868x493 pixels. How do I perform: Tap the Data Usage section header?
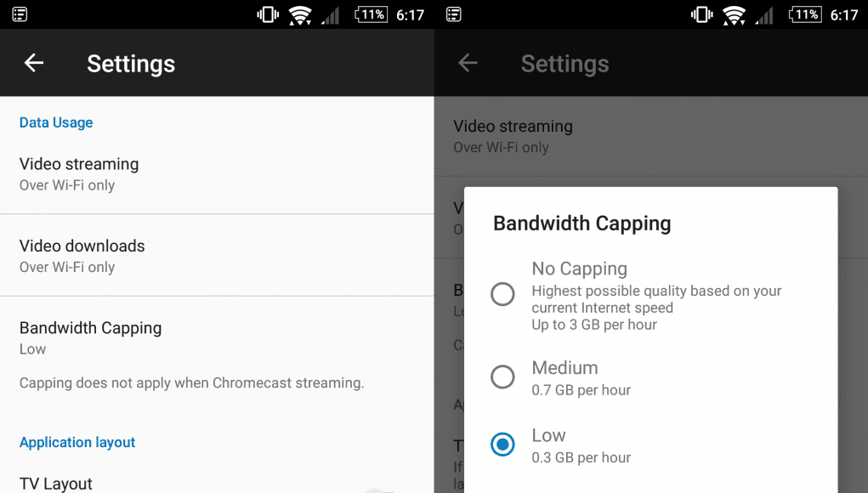56,122
